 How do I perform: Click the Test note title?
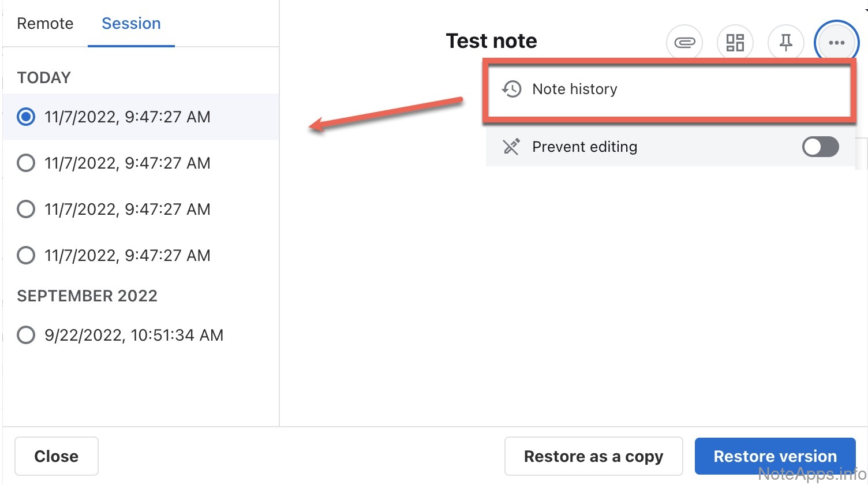tap(491, 41)
